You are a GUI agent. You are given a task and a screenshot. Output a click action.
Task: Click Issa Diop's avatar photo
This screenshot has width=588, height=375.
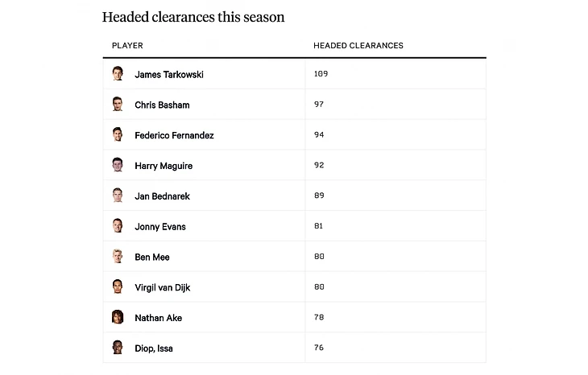[x=118, y=348]
